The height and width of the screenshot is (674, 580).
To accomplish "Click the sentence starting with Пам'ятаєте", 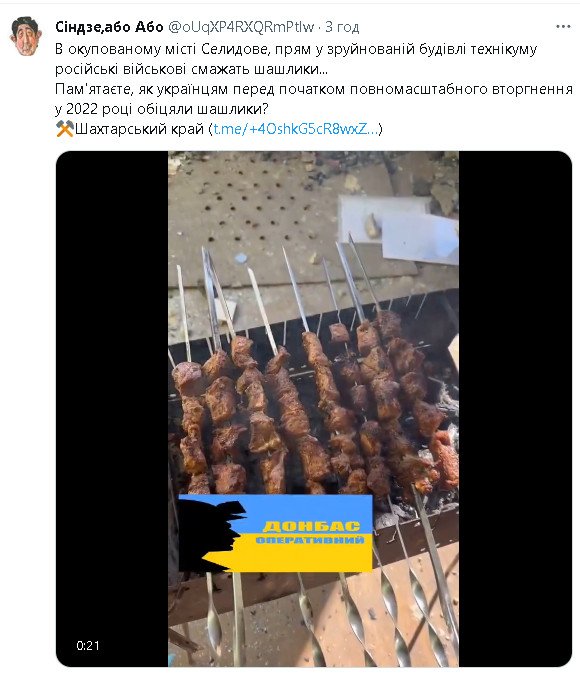I will [313, 99].
